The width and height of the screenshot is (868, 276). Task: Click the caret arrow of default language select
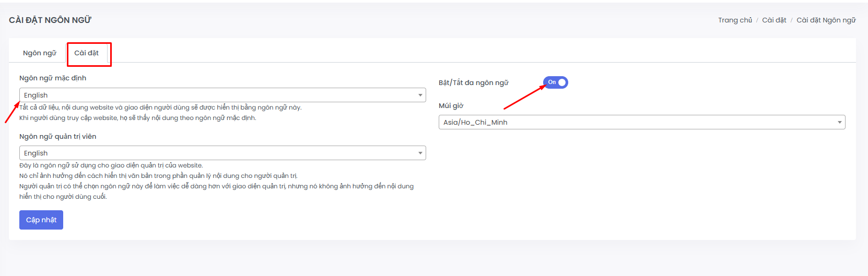tap(420, 95)
